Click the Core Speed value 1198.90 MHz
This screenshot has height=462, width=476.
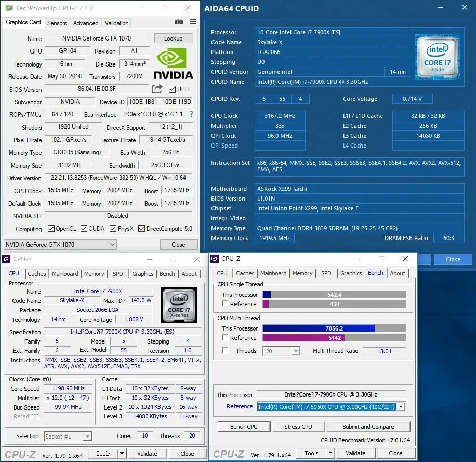[68, 388]
